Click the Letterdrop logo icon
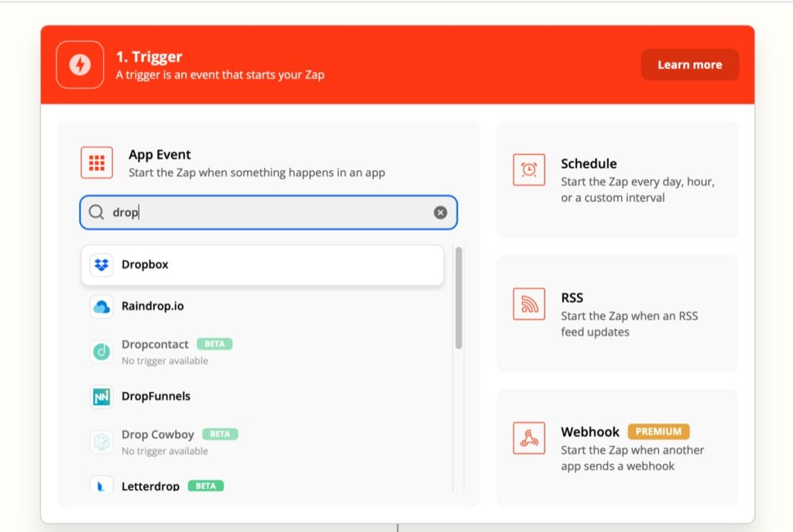Viewport: 793px width, 532px height. click(x=101, y=485)
